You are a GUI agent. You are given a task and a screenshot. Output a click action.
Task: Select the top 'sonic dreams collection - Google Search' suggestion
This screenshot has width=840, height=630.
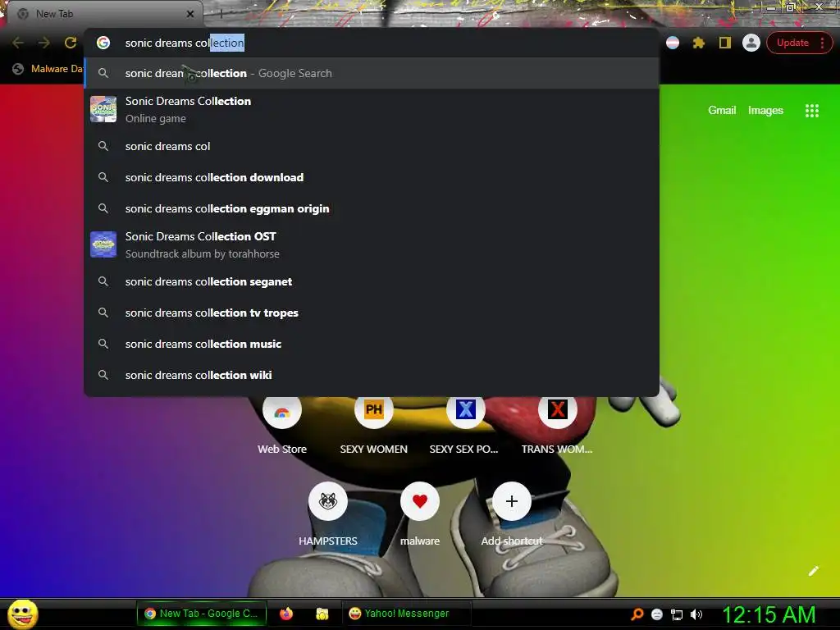coord(372,73)
